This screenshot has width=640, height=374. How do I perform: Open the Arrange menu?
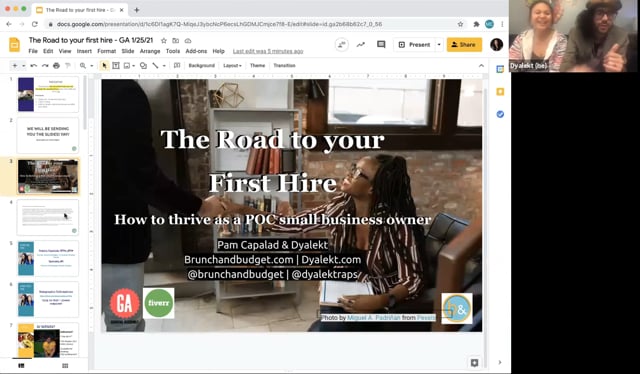click(x=150, y=51)
